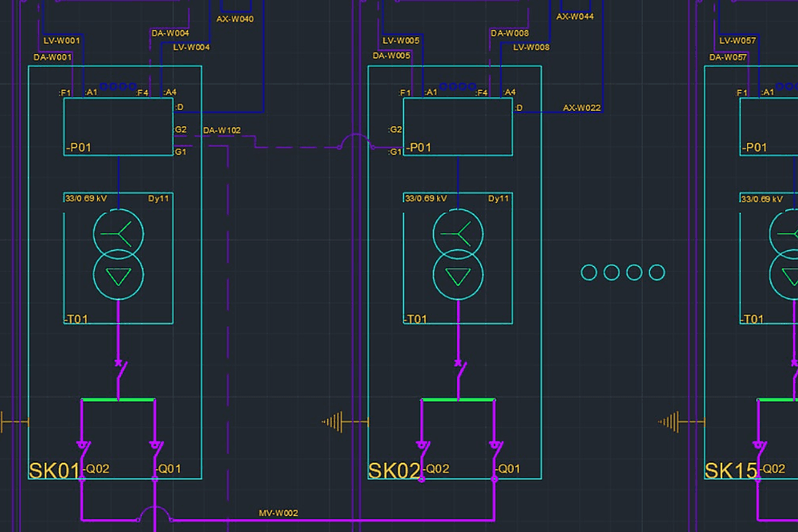The image size is (798, 532).
Task: Click cable tag LV-W005
Action: click(401, 40)
